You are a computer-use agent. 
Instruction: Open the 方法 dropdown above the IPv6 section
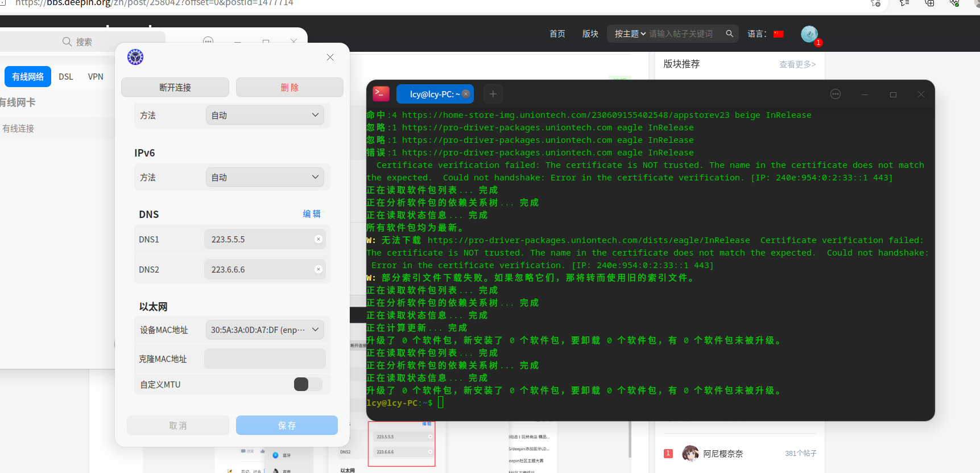tap(264, 115)
